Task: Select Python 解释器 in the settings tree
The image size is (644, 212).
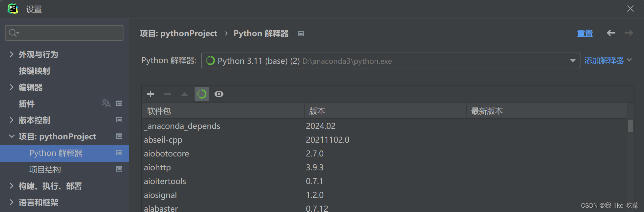Action: (x=64, y=153)
